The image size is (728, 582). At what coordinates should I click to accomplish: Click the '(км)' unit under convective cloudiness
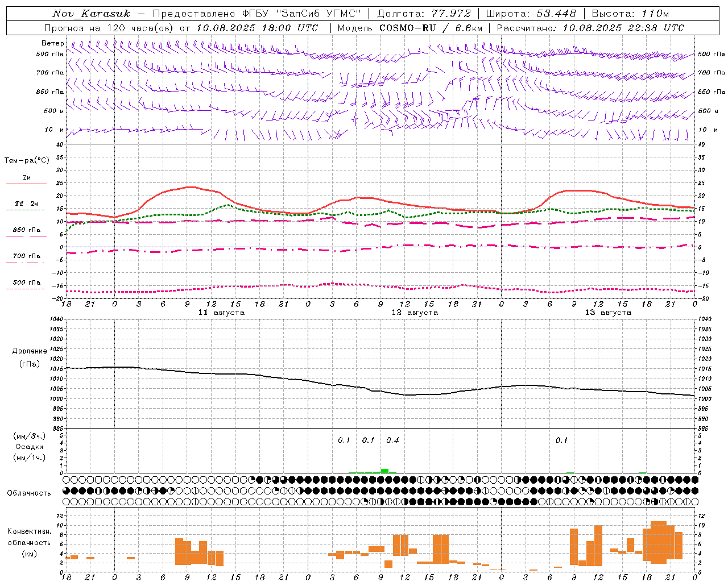(30, 554)
